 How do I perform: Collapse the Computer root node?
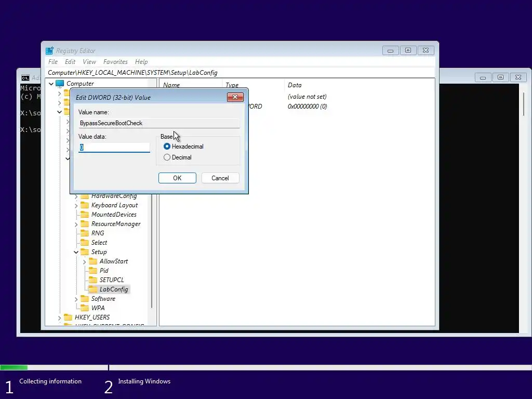pos(51,84)
